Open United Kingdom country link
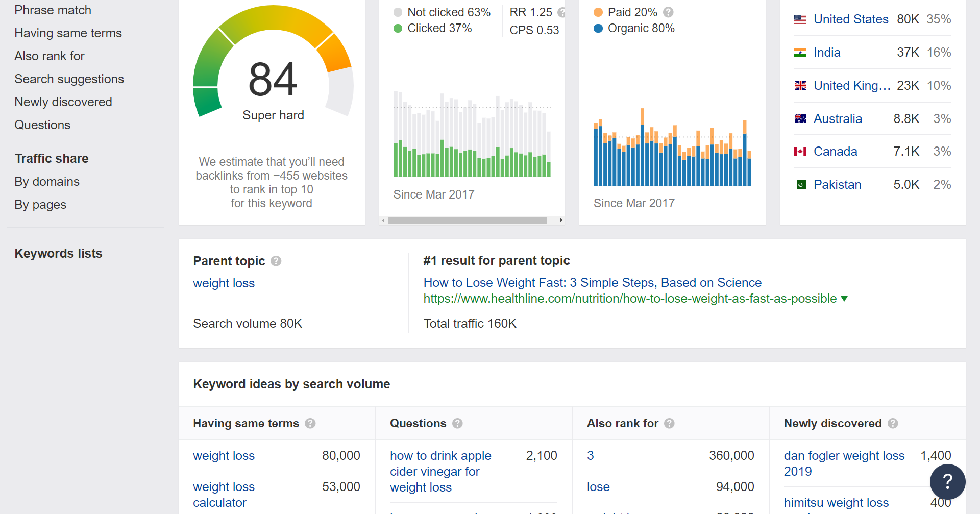 tap(852, 86)
